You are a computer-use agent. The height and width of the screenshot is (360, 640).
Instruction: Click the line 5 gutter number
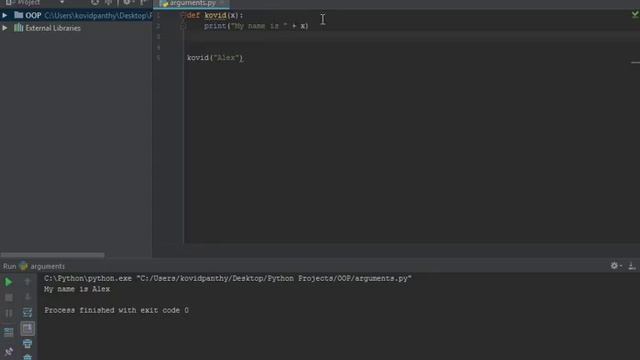click(158, 58)
